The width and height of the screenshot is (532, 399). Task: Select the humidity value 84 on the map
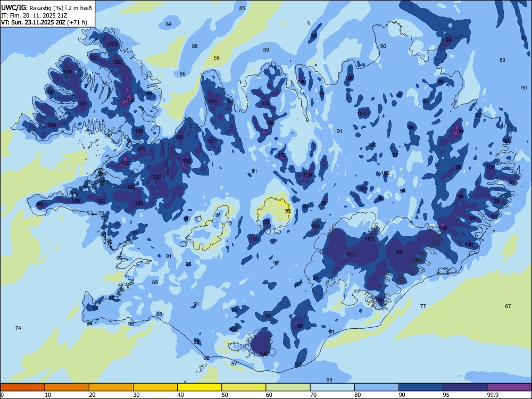click(169, 24)
